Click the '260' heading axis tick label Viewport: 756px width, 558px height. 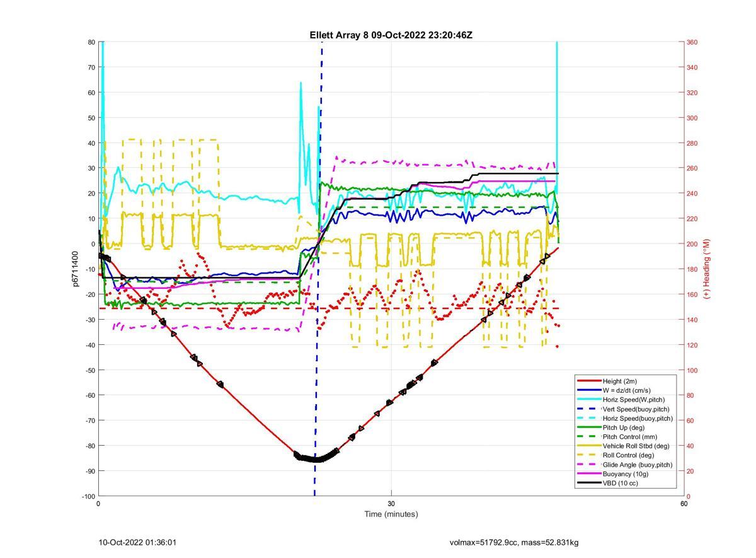[692, 168]
